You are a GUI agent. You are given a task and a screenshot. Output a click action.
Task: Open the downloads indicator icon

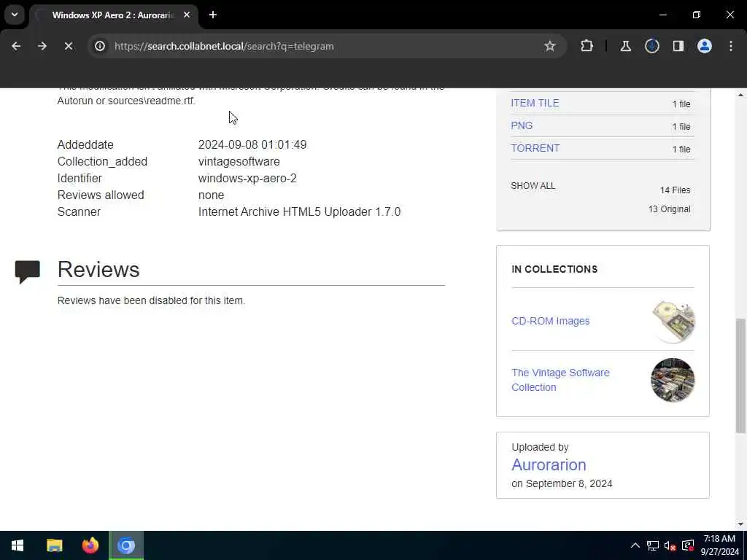click(x=651, y=46)
